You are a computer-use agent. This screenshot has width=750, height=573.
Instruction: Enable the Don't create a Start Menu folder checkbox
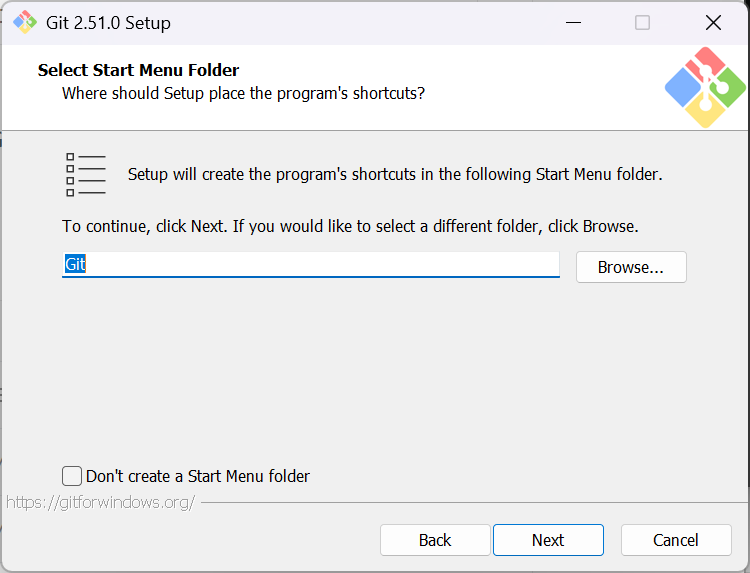point(72,476)
